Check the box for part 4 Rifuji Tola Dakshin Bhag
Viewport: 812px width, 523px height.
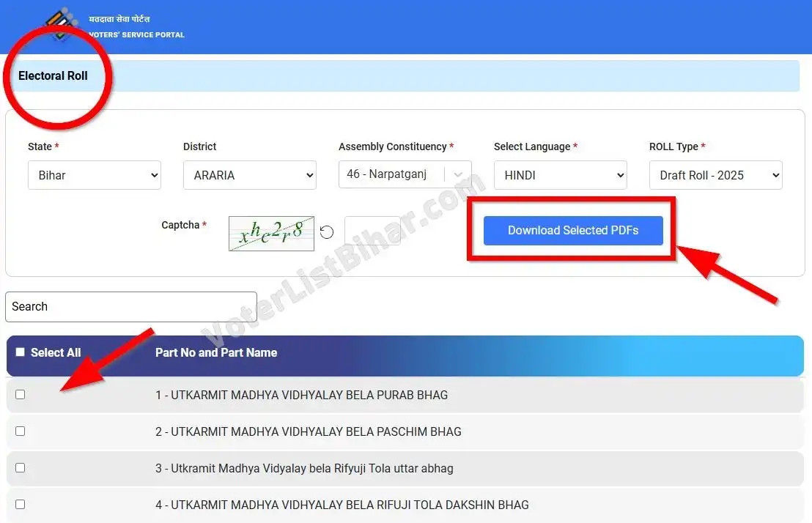20,504
